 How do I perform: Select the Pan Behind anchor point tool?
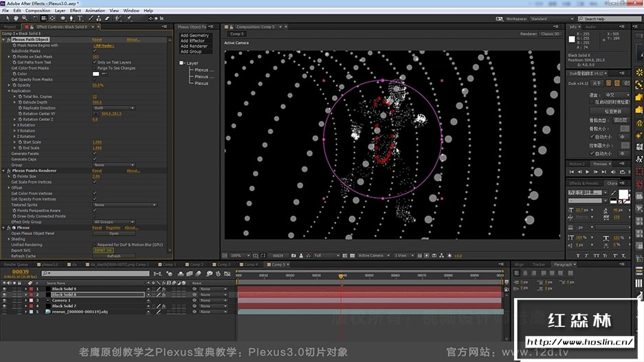click(52, 19)
